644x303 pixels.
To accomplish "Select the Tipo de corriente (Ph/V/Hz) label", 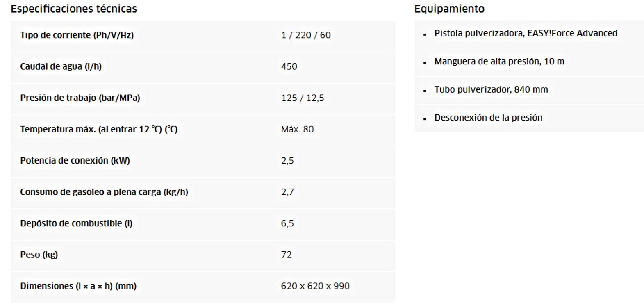I will click(77, 35).
